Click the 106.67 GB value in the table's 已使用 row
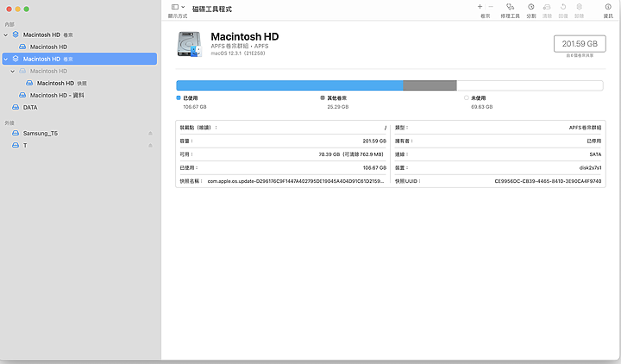 click(x=374, y=168)
